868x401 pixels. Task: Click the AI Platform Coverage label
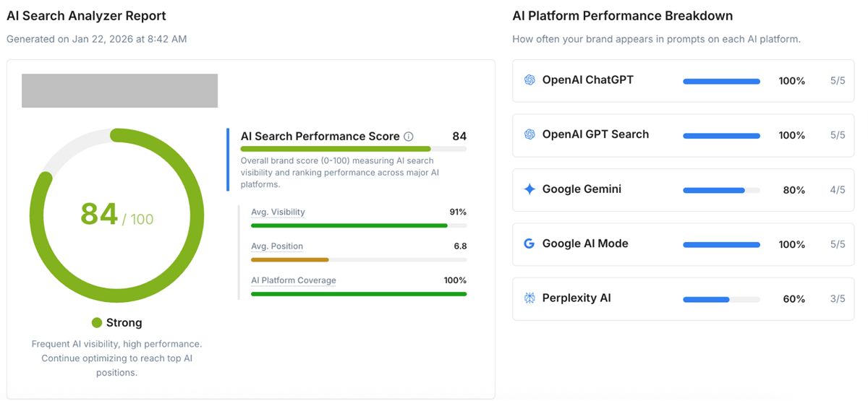[294, 280]
